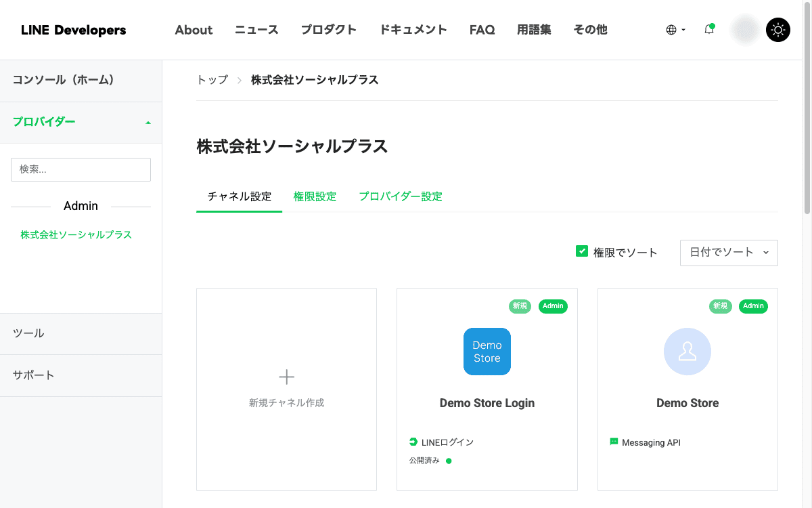Click the 新規チャネル作成 card label
The image size is (812, 508).
pos(287,402)
